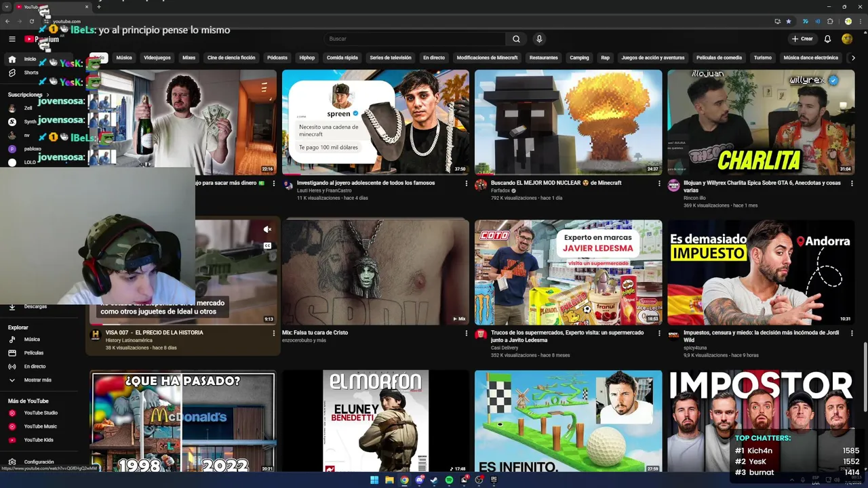Viewport: 868px width, 488px height.
Task: Select the Pódcasts category chip
Action: point(277,58)
